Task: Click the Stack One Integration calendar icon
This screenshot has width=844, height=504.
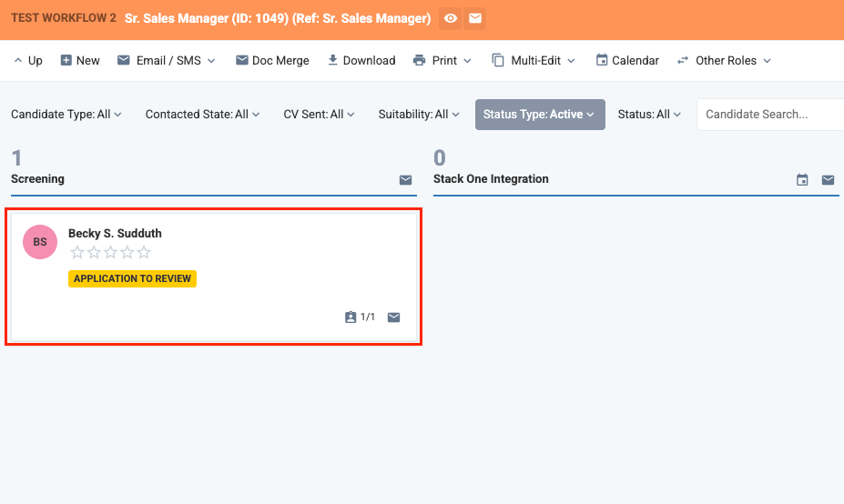Action: (802, 179)
